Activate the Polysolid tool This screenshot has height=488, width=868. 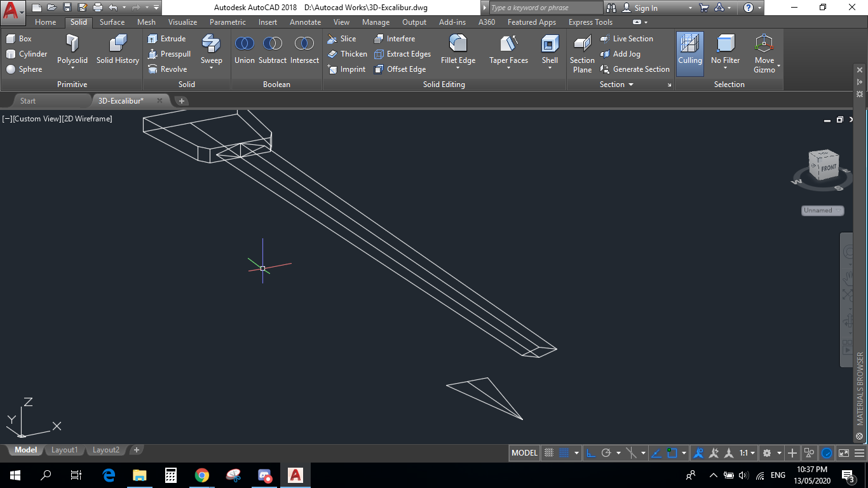72,50
